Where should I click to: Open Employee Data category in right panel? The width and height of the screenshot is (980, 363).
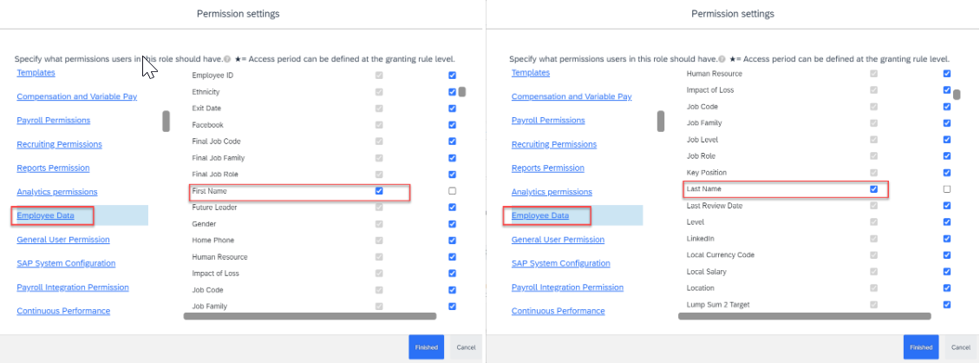[x=540, y=216]
